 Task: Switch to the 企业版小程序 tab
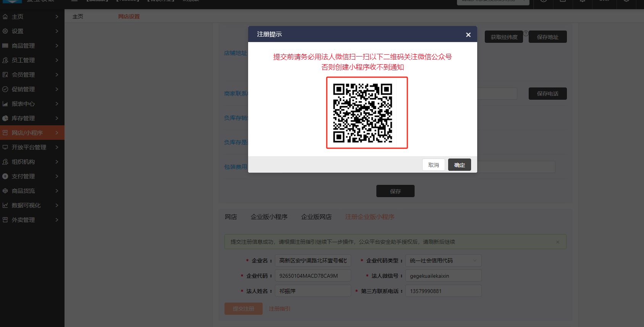click(x=269, y=217)
